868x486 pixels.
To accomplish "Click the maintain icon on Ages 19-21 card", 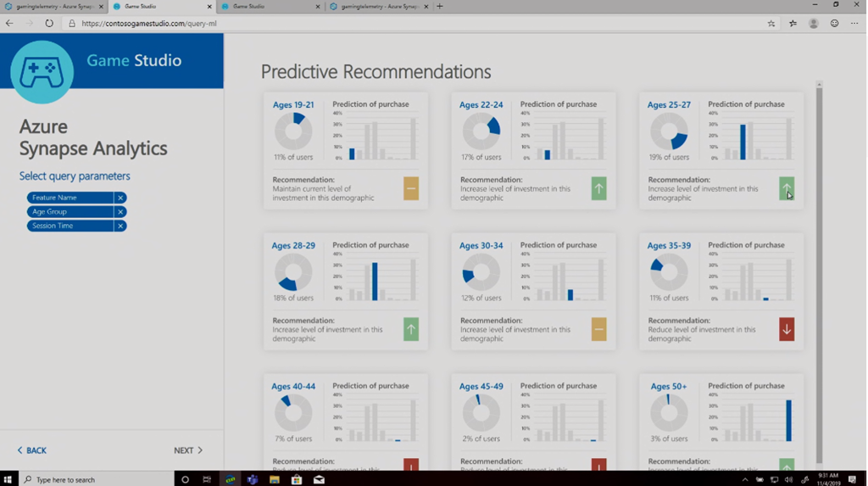I will pyautogui.click(x=411, y=188).
